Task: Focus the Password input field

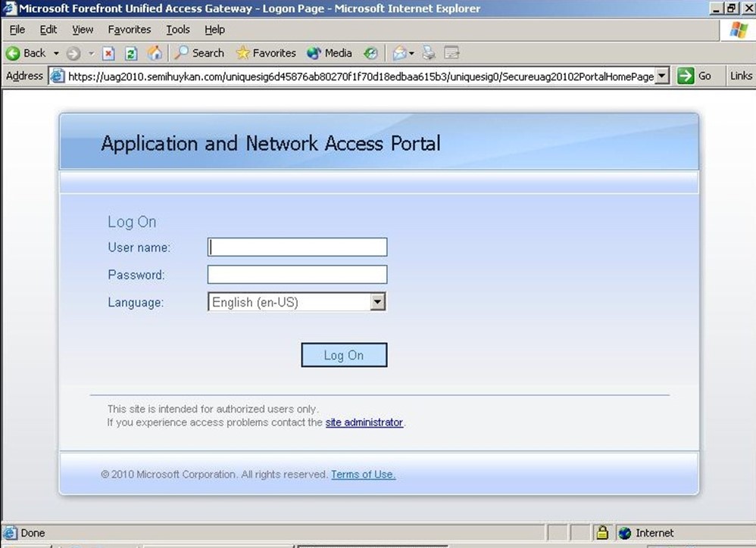Action: click(x=297, y=274)
